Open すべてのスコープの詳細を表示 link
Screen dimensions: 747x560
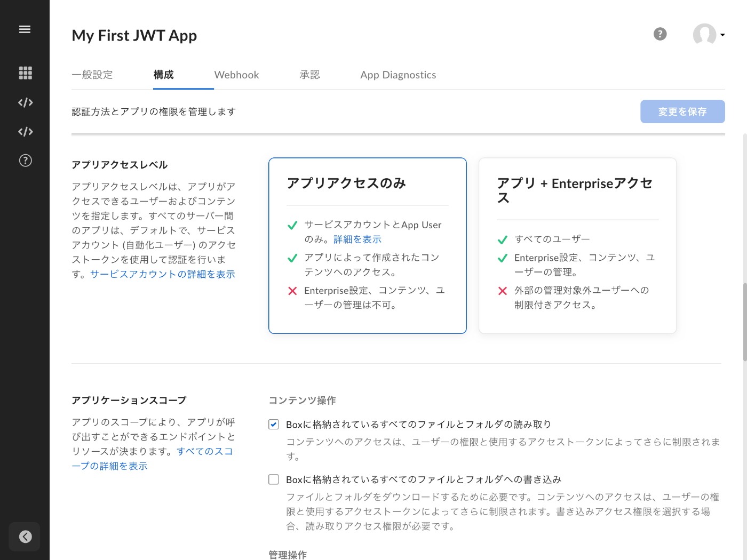152,459
